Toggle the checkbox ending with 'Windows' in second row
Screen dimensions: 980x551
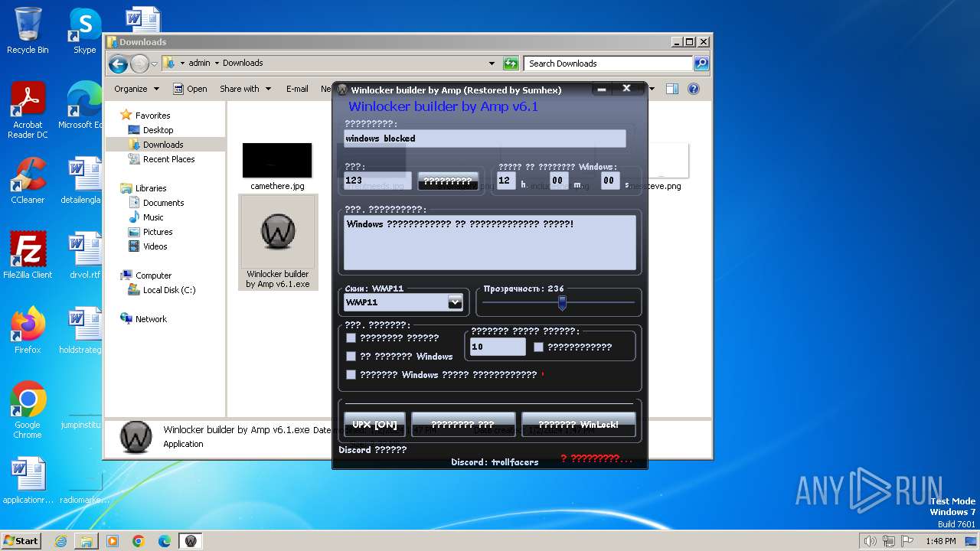[351, 356]
